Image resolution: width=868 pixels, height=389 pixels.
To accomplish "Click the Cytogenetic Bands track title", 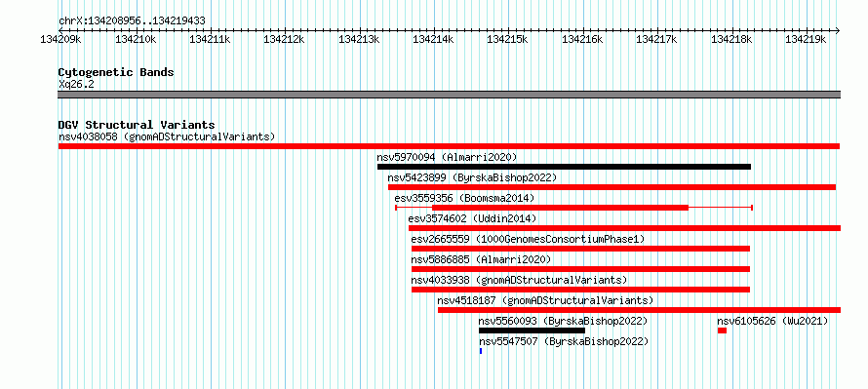I will [116, 72].
